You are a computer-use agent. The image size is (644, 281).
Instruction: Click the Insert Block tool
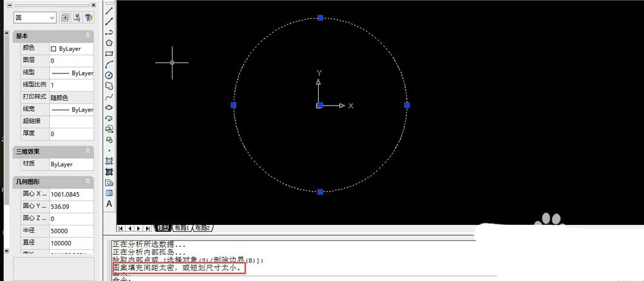point(109,129)
